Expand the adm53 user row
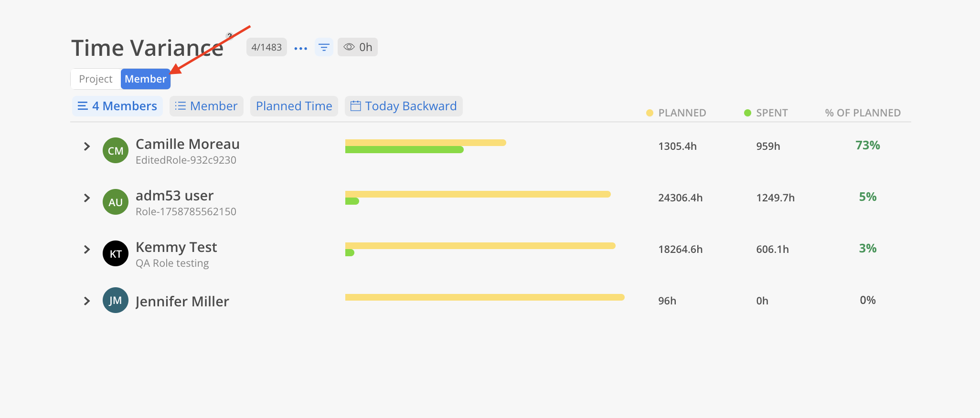 pyautogui.click(x=87, y=198)
